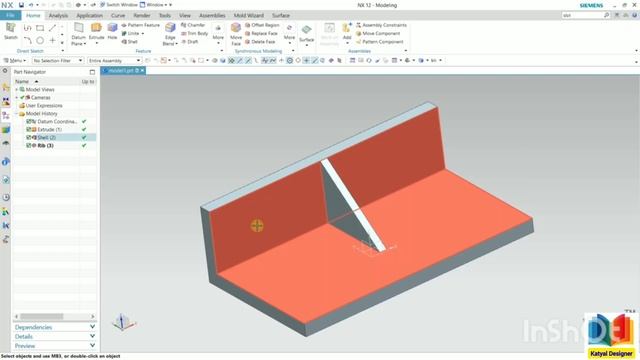Viewport: 640px width, 360px height.
Task: Toggle checkbox for Shell (2) feature
Action: click(29, 138)
